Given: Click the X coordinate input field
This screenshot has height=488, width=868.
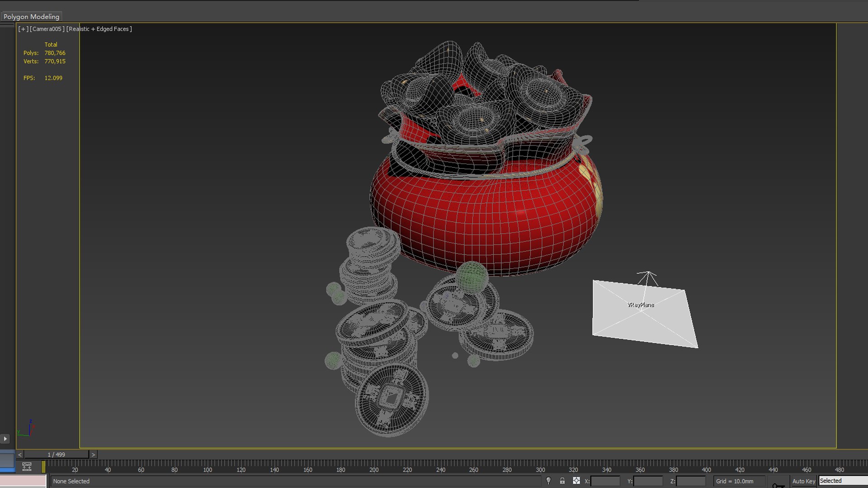Looking at the screenshot, I should [605, 481].
